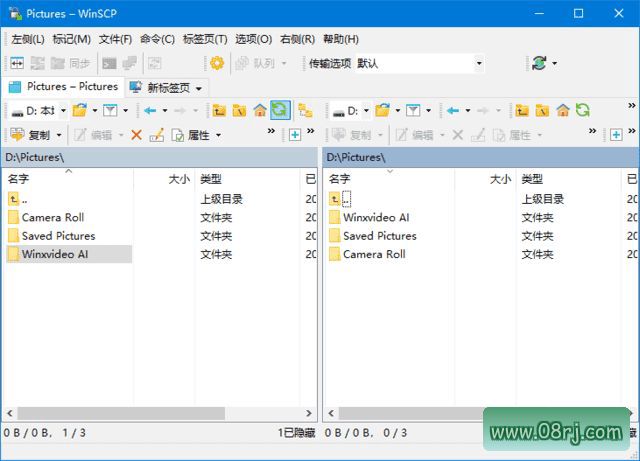Go to parent directory in left panel
The width and height of the screenshot is (640, 461).
[219, 110]
